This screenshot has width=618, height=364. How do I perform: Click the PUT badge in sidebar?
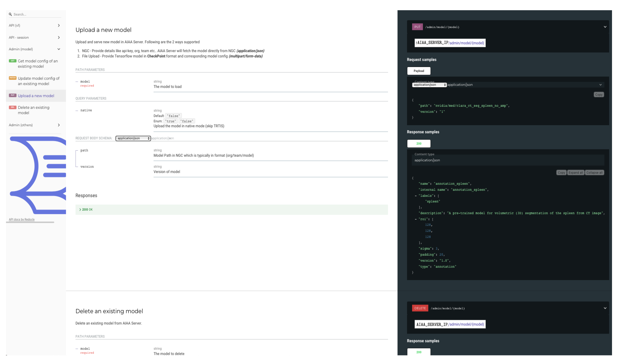pyautogui.click(x=13, y=95)
